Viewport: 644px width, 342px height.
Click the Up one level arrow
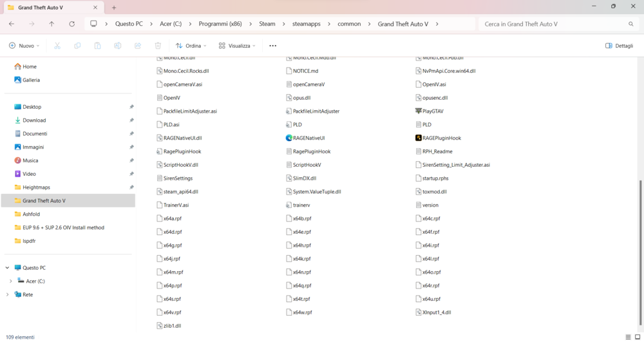[52, 24]
